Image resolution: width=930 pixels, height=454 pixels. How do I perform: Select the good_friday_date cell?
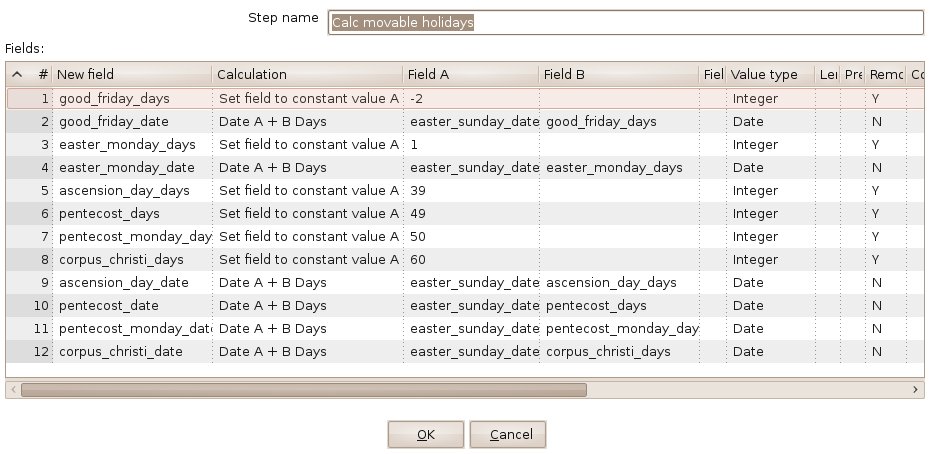coord(132,122)
